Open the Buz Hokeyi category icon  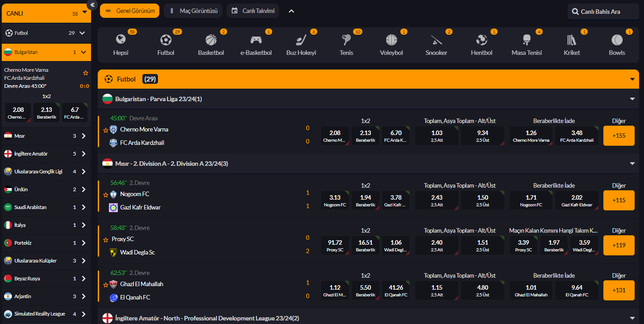click(301, 41)
